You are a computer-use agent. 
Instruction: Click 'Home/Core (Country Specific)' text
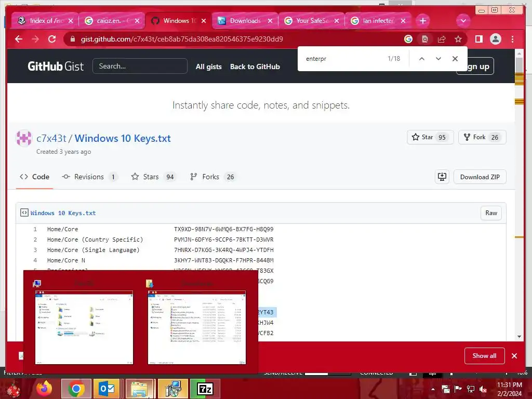95,240
